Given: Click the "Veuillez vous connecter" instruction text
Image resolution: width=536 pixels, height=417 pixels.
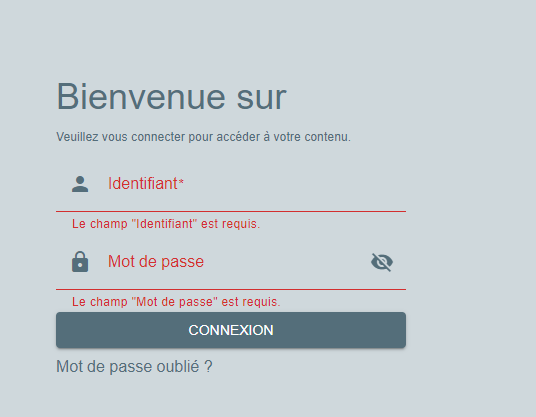Looking at the screenshot, I should pyautogui.click(x=203, y=137).
